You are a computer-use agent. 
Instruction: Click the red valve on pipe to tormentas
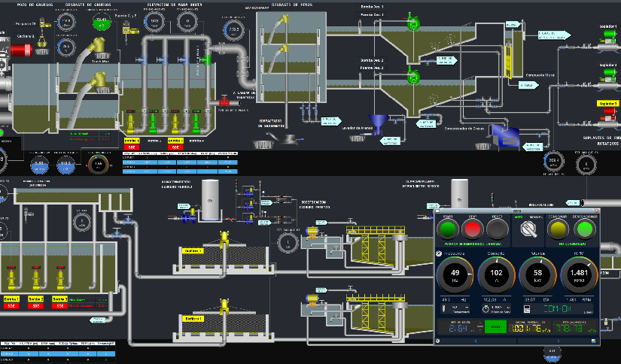(x=224, y=102)
